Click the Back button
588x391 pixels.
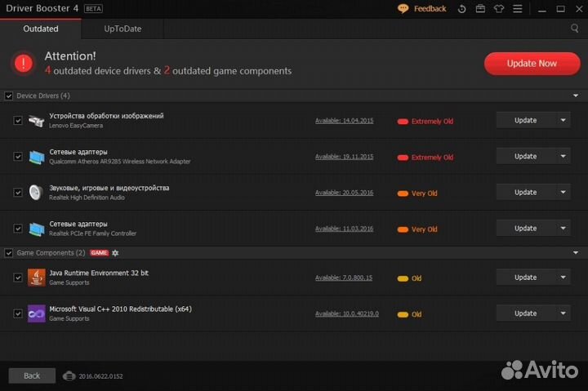pyautogui.click(x=32, y=376)
